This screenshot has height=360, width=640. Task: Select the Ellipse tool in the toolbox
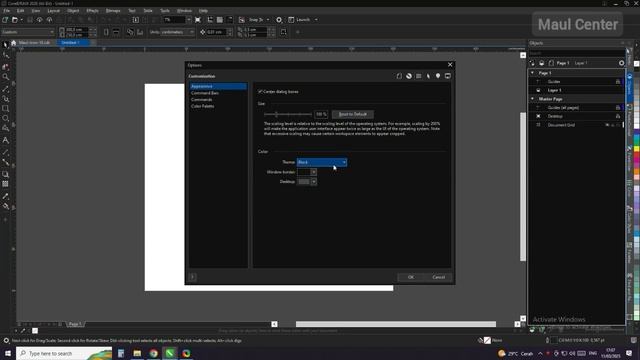coord(5,118)
